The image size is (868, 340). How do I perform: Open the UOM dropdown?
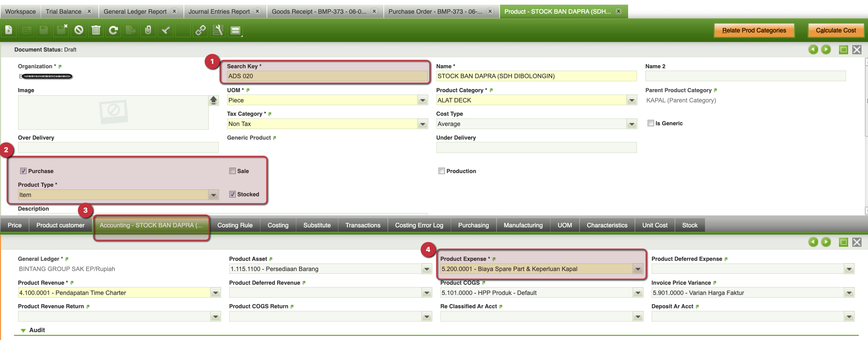423,100
